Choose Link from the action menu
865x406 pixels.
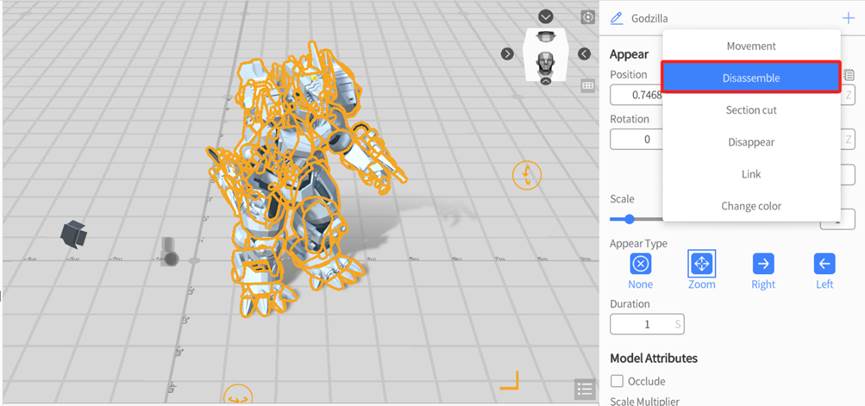pyautogui.click(x=751, y=174)
